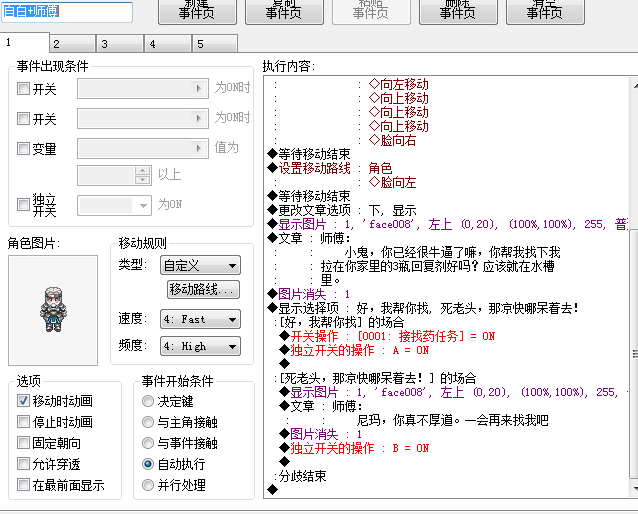Click the 新建事件页 button
This screenshot has height=514, width=638.
point(197,11)
